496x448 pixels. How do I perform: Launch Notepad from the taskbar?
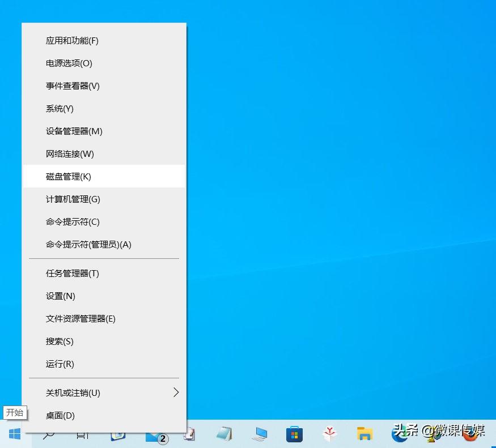pyautogui.click(x=225, y=434)
